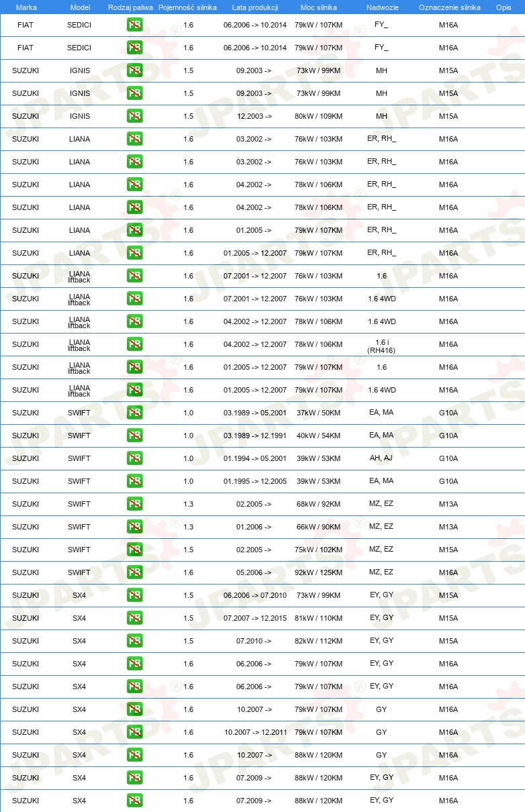Image resolution: width=525 pixels, height=812 pixels.
Task: Click the petrol icon for LIANA liftback 1.6 i (RH416)
Action: click(134, 344)
